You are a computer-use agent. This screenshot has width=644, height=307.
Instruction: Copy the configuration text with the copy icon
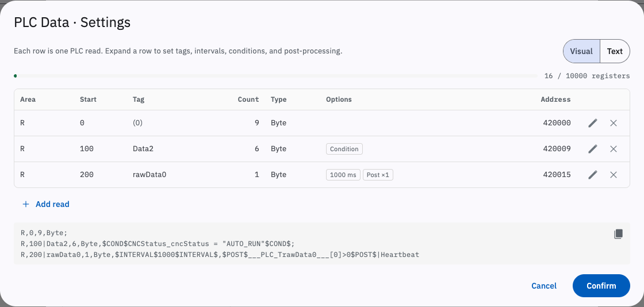pyautogui.click(x=618, y=234)
